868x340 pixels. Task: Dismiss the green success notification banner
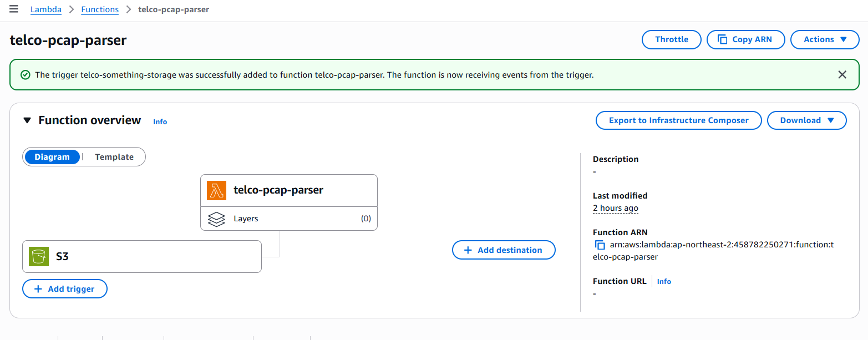tap(842, 74)
